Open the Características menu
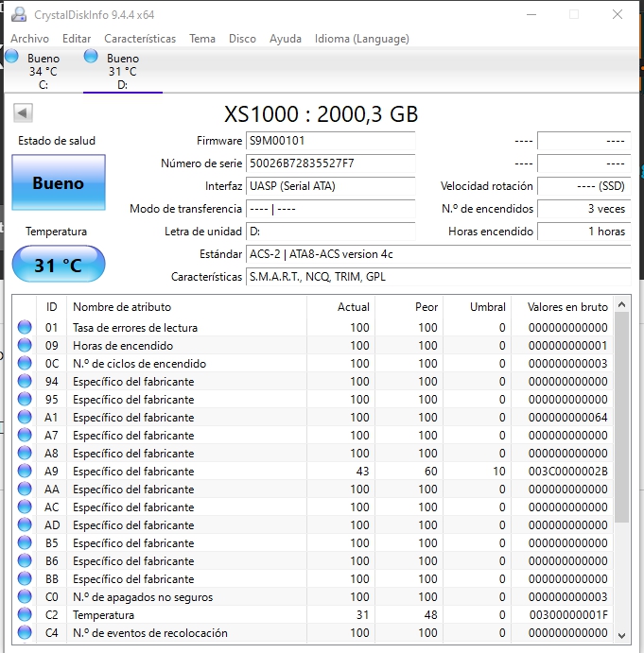The width and height of the screenshot is (644, 653). coord(140,39)
